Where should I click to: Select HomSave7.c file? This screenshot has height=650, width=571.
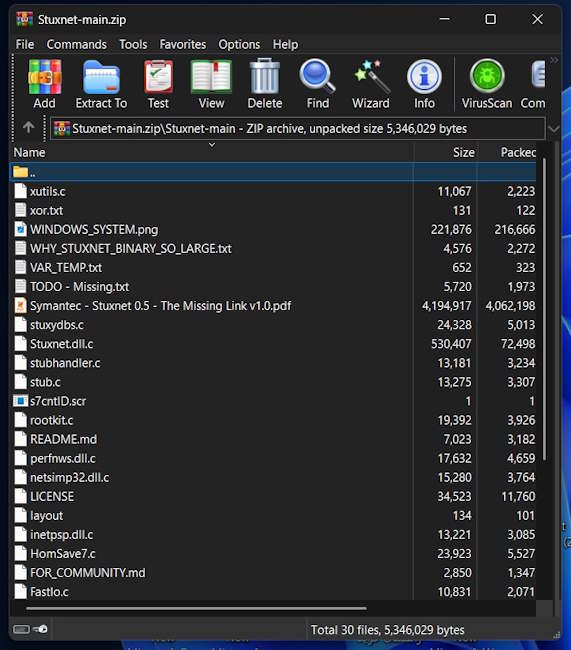[x=63, y=553]
